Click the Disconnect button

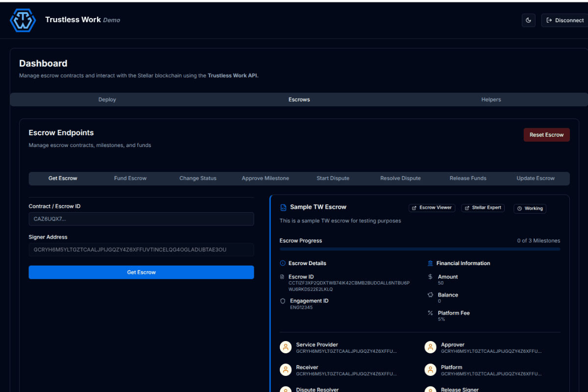[565, 20]
